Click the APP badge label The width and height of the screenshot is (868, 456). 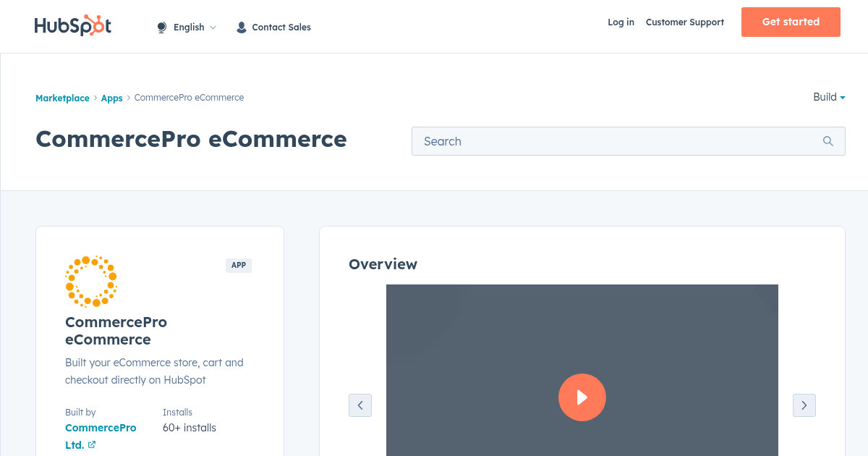pyautogui.click(x=239, y=265)
